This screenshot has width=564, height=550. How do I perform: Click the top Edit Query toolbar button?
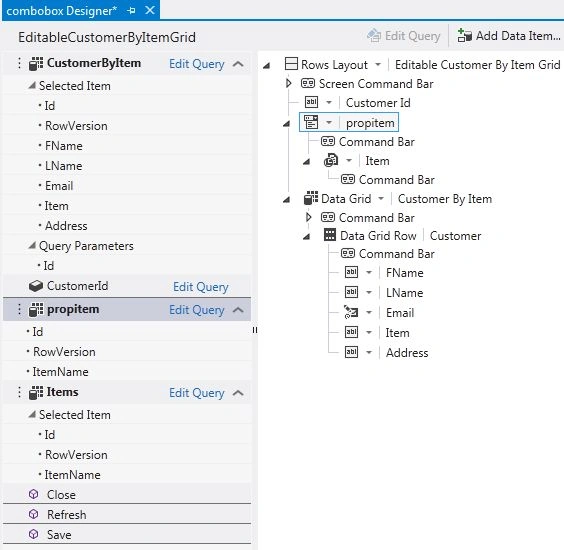coord(404,36)
